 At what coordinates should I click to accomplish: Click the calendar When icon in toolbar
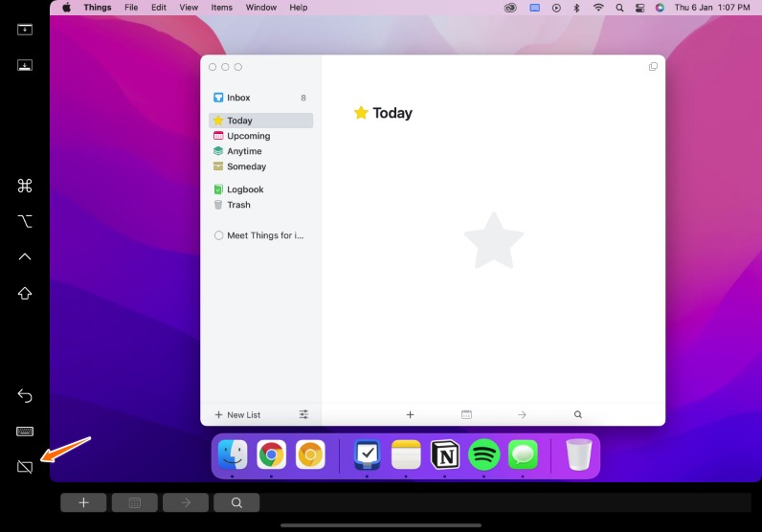466,414
